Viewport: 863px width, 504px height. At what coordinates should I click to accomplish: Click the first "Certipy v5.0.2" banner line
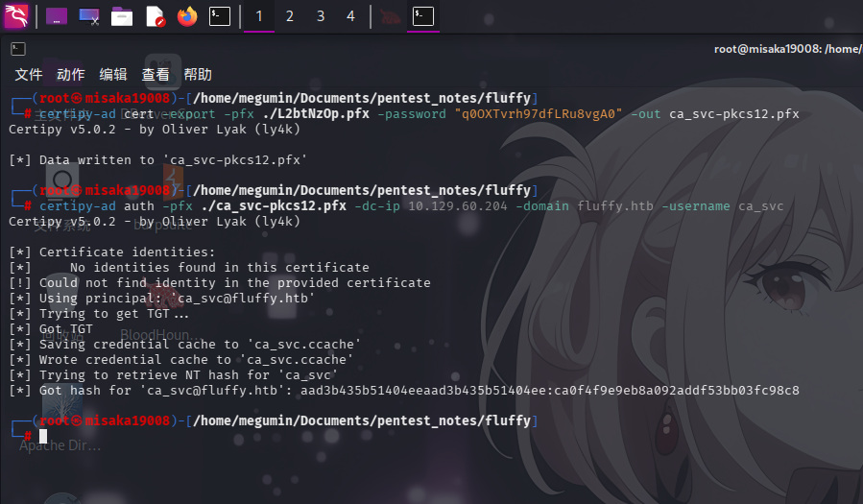[x=155, y=130]
